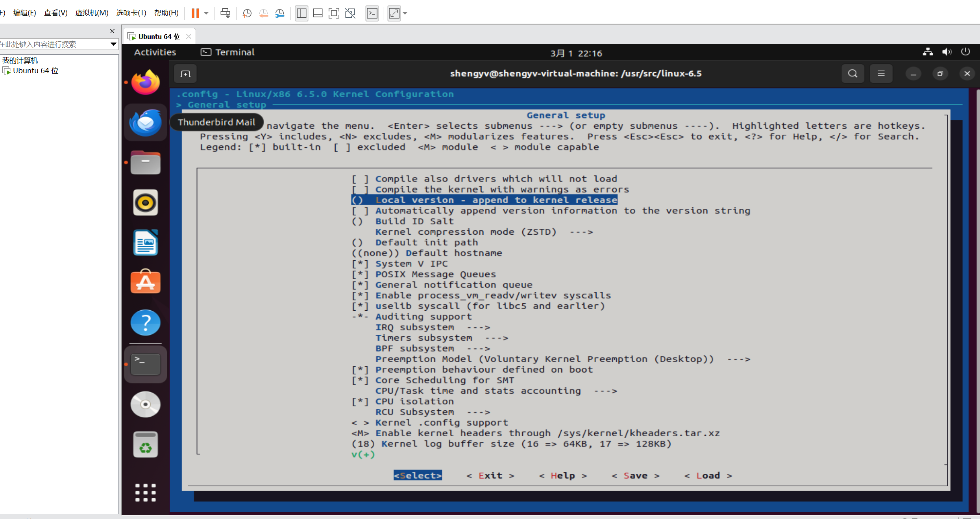980x519 pixels.
Task: Close the Ubuntu 64 位 tab
Action: point(189,37)
